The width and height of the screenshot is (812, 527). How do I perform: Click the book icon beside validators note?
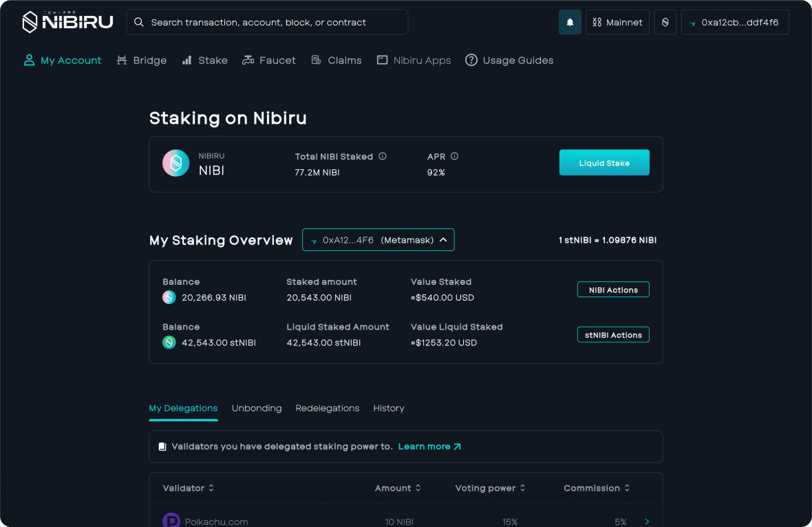point(162,447)
